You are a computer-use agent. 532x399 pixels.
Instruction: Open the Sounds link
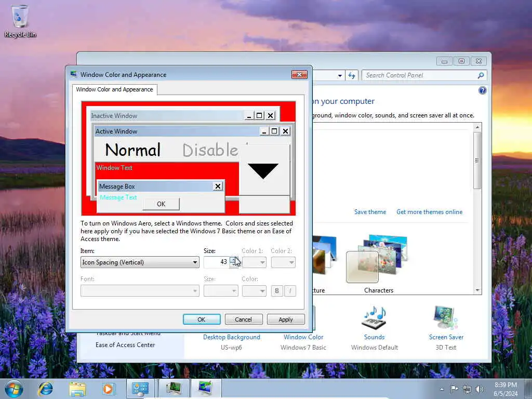(374, 337)
